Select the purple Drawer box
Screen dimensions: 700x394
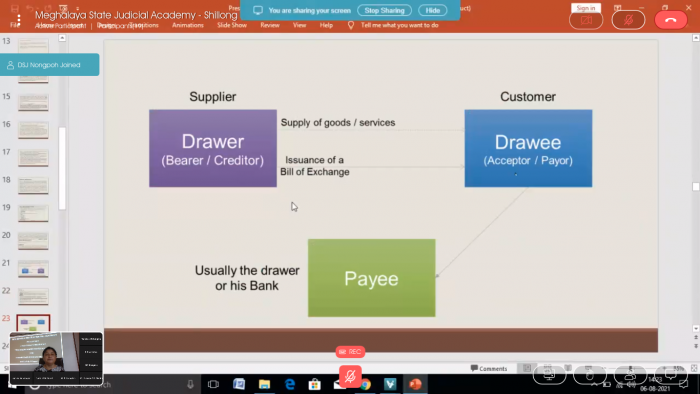(x=213, y=148)
